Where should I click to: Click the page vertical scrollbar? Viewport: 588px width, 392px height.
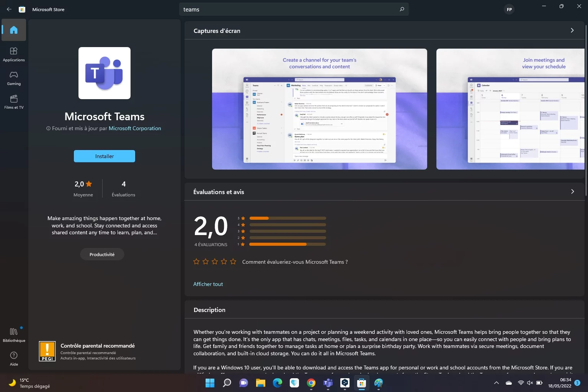coord(586,111)
